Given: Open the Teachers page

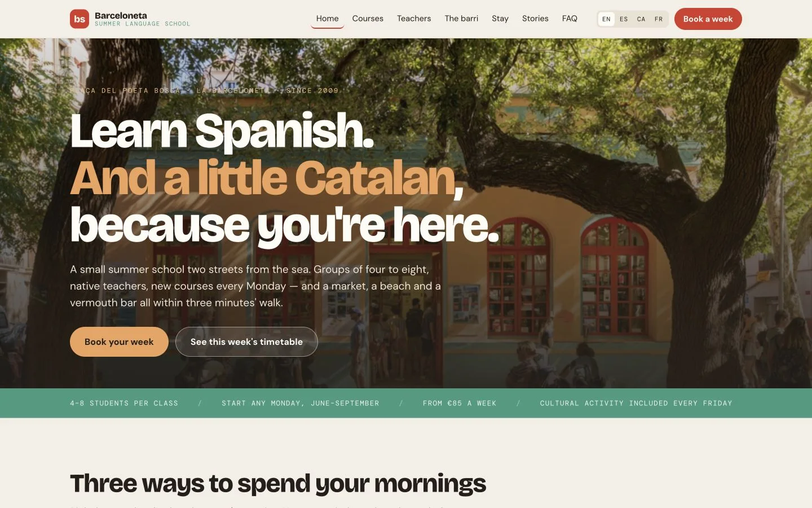Looking at the screenshot, I should [414, 19].
